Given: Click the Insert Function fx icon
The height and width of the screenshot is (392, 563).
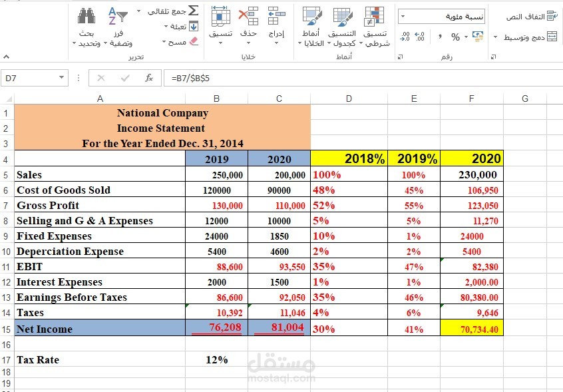Looking at the screenshot, I should (149, 78).
